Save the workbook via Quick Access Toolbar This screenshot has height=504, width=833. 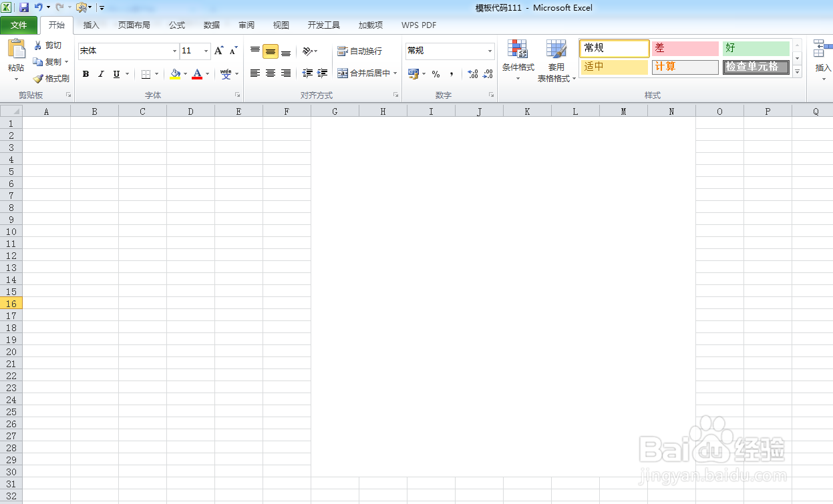point(24,7)
